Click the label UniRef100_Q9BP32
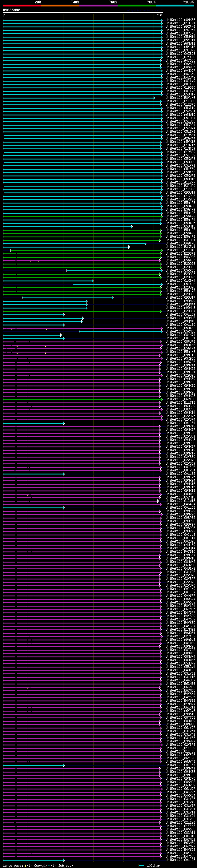The height and width of the screenshot is (868, 197). tap(180, 518)
